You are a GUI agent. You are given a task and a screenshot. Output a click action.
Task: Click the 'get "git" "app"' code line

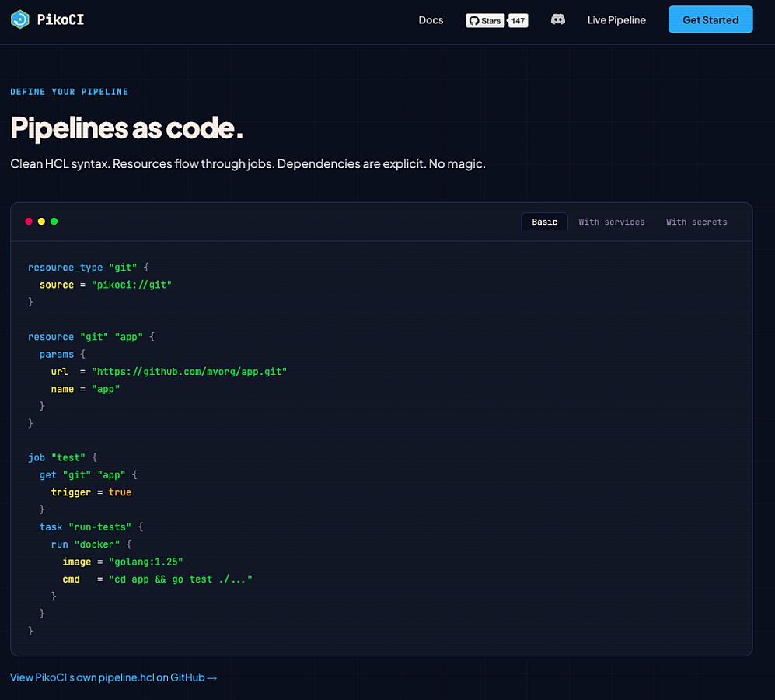point(89,475)
